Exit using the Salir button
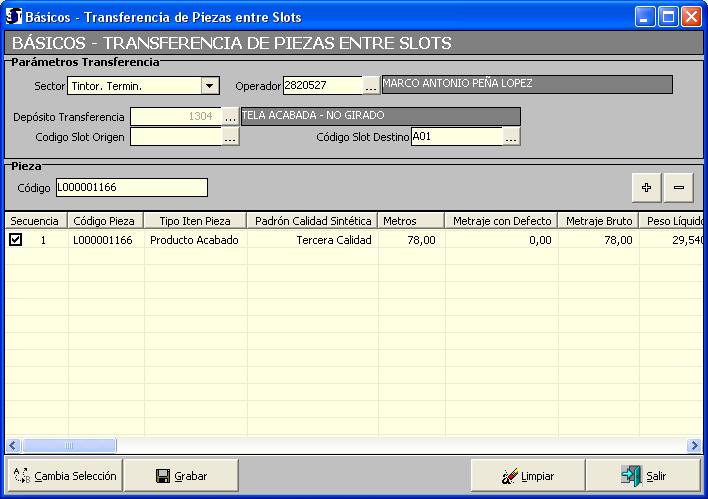Image resolution: width=708 pixels, height=499 pixels. [643, 476]
